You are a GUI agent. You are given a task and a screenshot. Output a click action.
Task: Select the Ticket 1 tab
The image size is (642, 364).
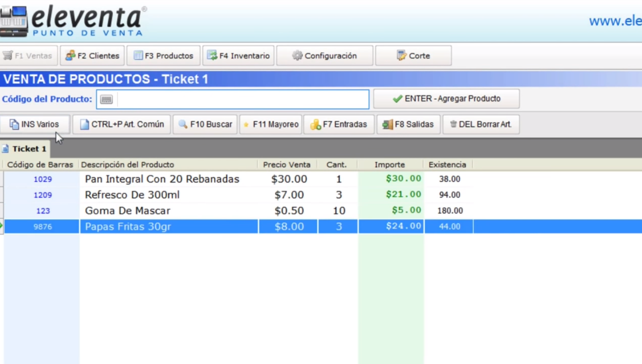(x=25, y=148)
